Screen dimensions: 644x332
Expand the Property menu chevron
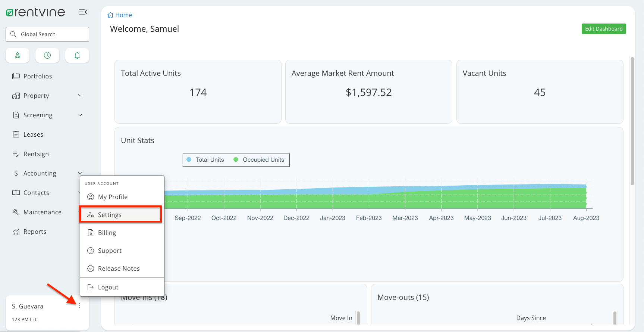click(x=80, y=96)
